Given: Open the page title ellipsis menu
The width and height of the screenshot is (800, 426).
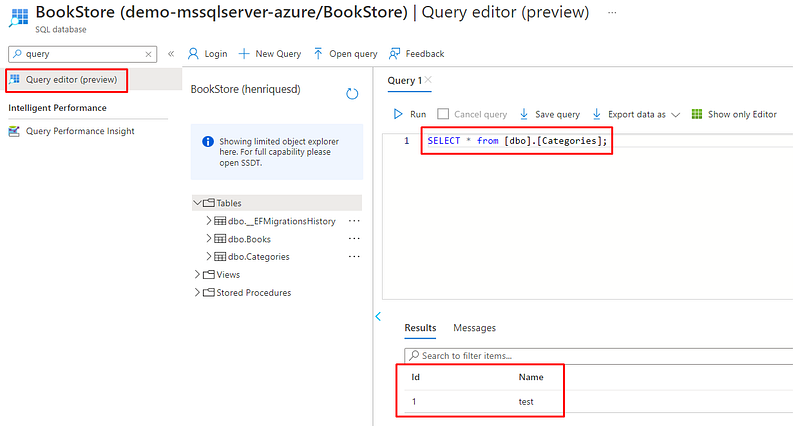Looking at the screenshot, I should [612, 13].
